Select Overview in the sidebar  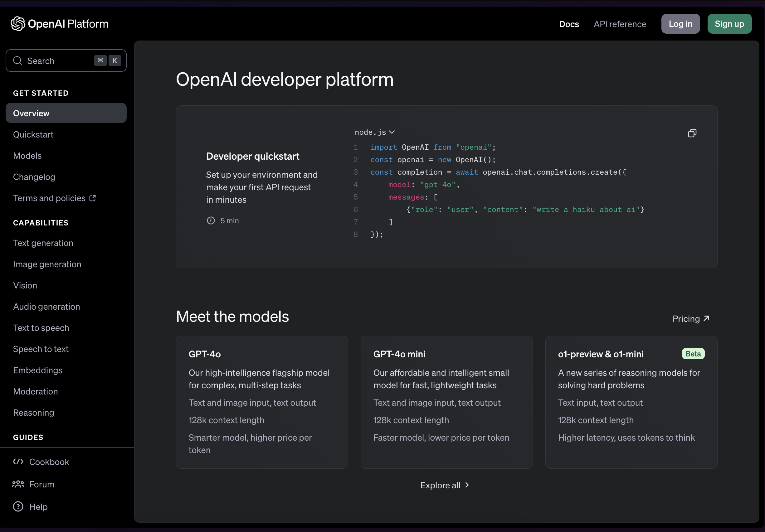pos(66,113)
